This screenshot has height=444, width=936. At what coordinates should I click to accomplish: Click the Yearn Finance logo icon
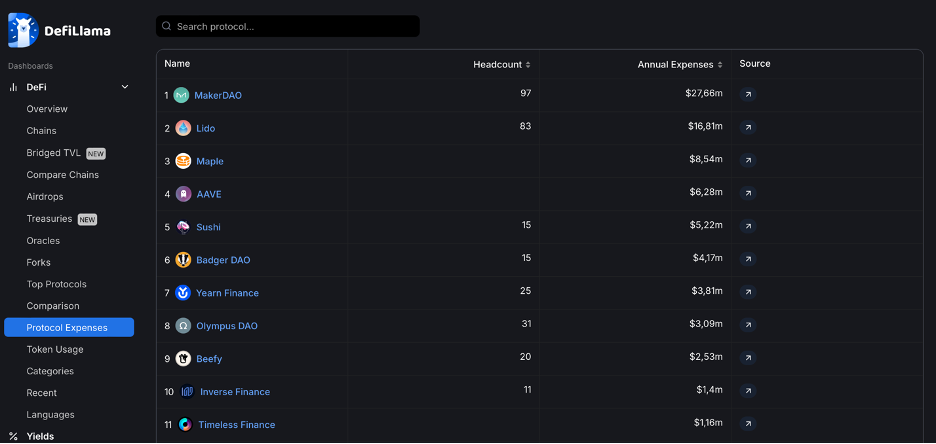[x=183, y=293]
